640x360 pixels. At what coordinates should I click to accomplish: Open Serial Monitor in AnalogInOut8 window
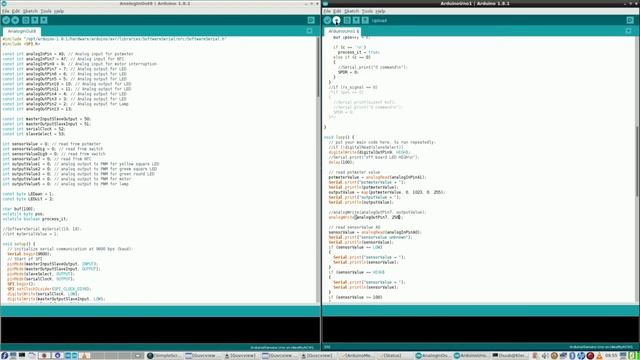tap(311, 20)
